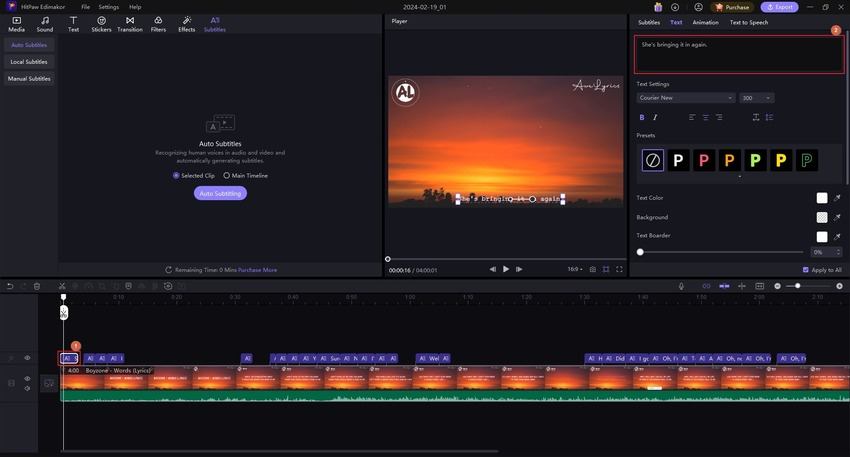
Task: Click the microphone voice-over icon
Action: pos(681,286)
